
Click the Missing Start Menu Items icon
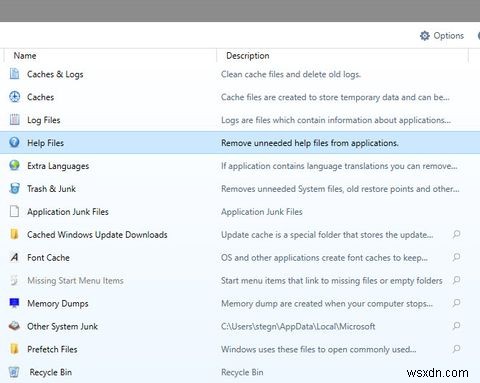tap(14, 280)
